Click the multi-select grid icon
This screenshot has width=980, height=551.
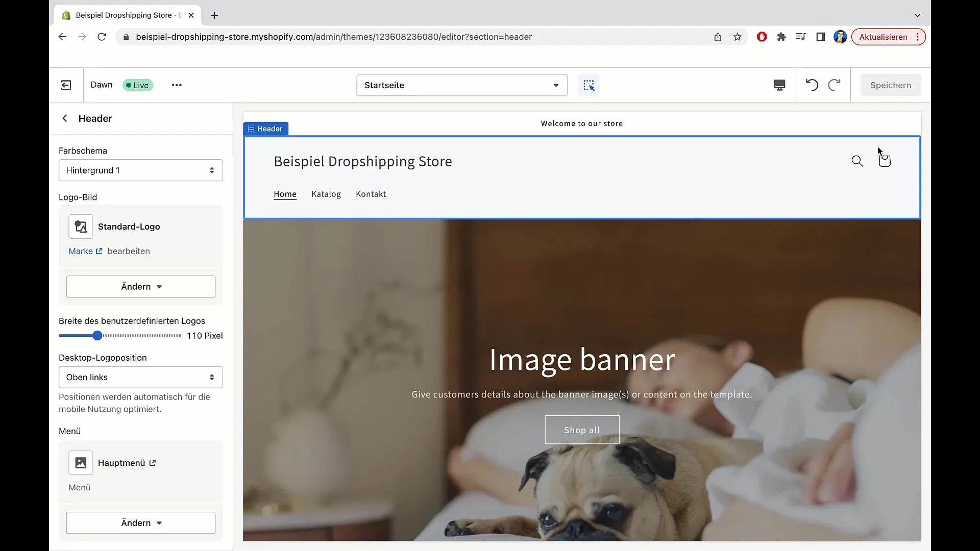tap(589, 85)
